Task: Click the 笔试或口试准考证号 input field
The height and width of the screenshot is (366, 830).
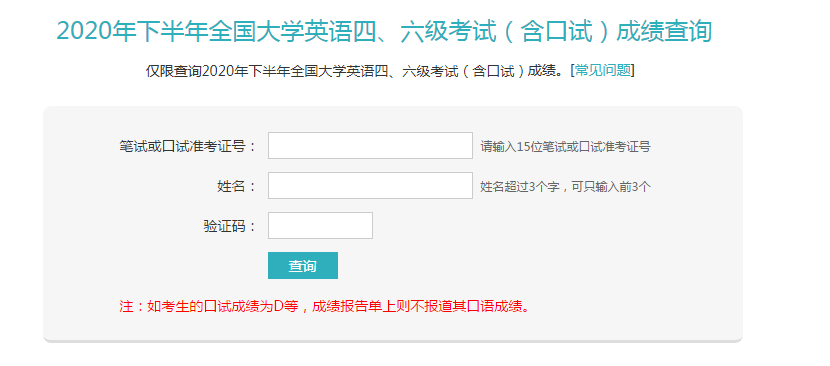Action: coord(370,146)
